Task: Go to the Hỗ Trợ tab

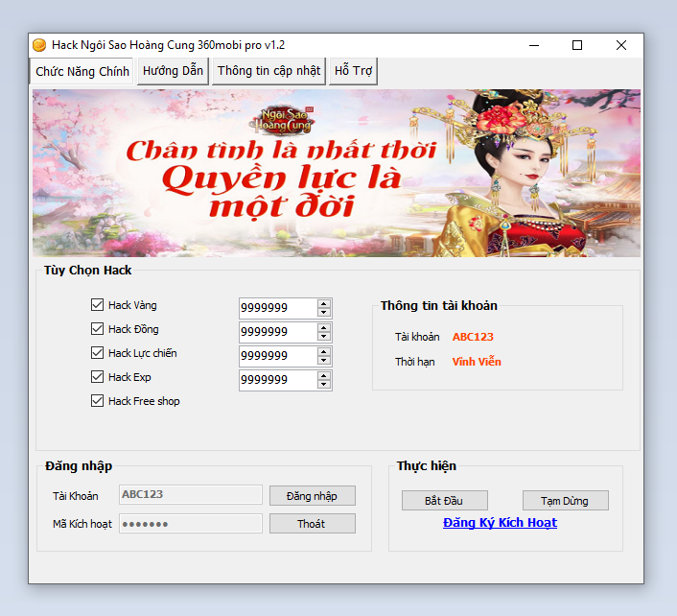Action: (353, 72)
